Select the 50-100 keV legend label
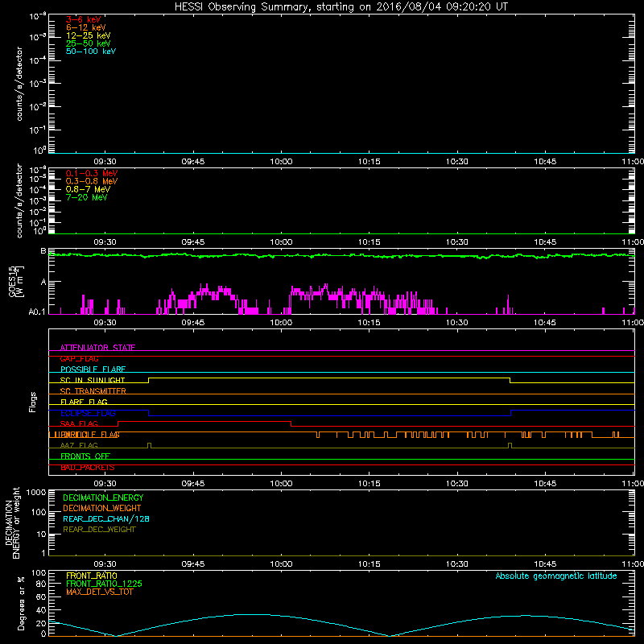 (91, 52)
